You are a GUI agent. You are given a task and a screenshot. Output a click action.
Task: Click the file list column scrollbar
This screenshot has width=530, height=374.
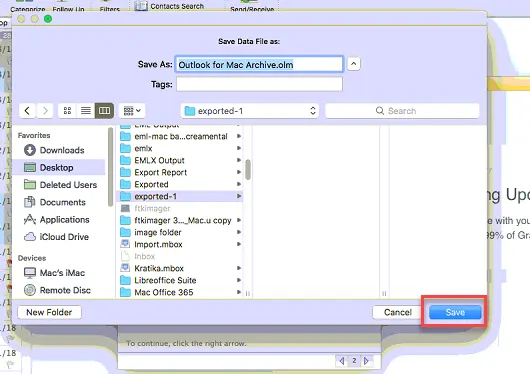[248, 170]
